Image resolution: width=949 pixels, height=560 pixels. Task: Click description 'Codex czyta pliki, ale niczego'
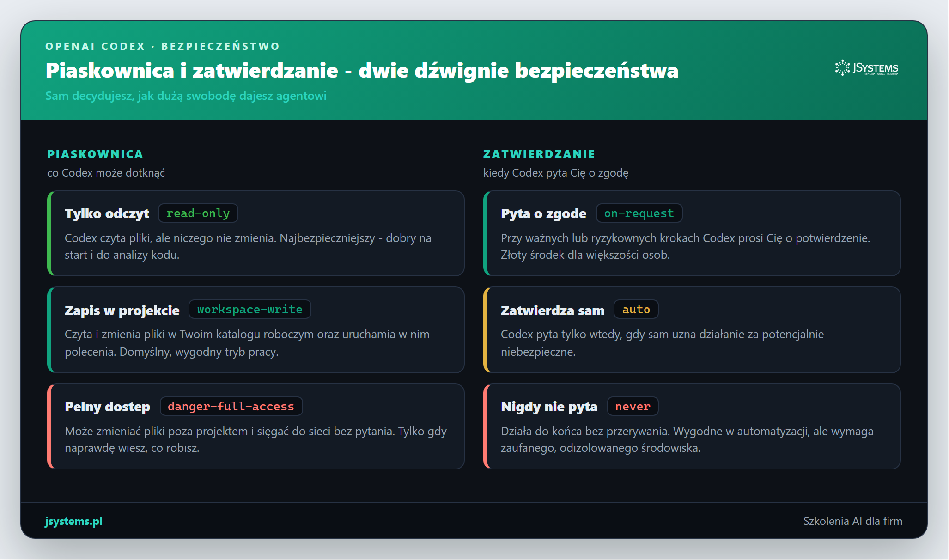pyautogui.click(x=248, y=246)
